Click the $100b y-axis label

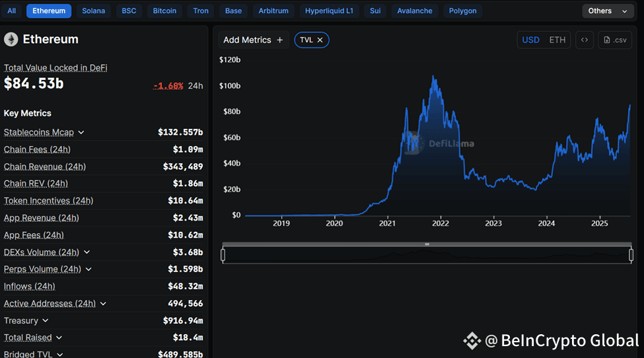click(230, 86)
